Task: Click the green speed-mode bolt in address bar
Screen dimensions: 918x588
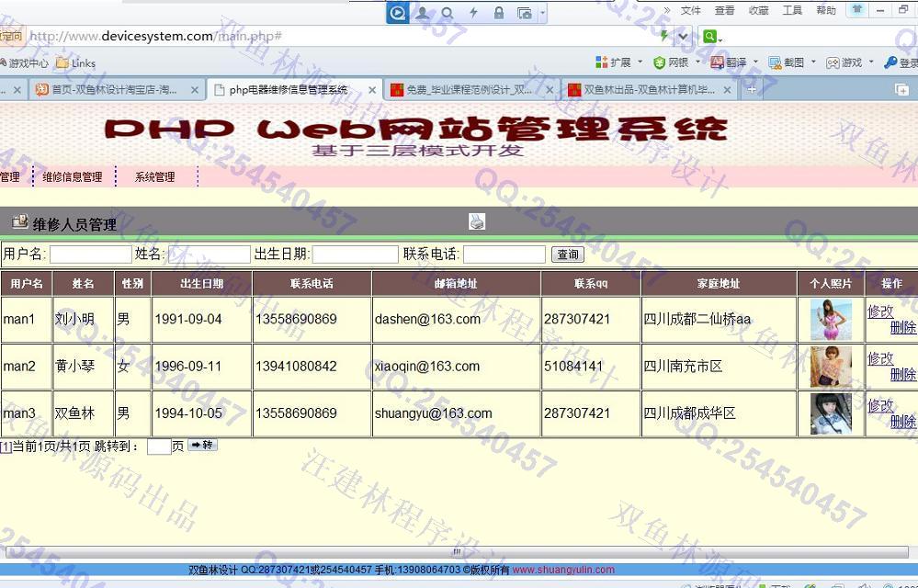Action: point(663,36)
